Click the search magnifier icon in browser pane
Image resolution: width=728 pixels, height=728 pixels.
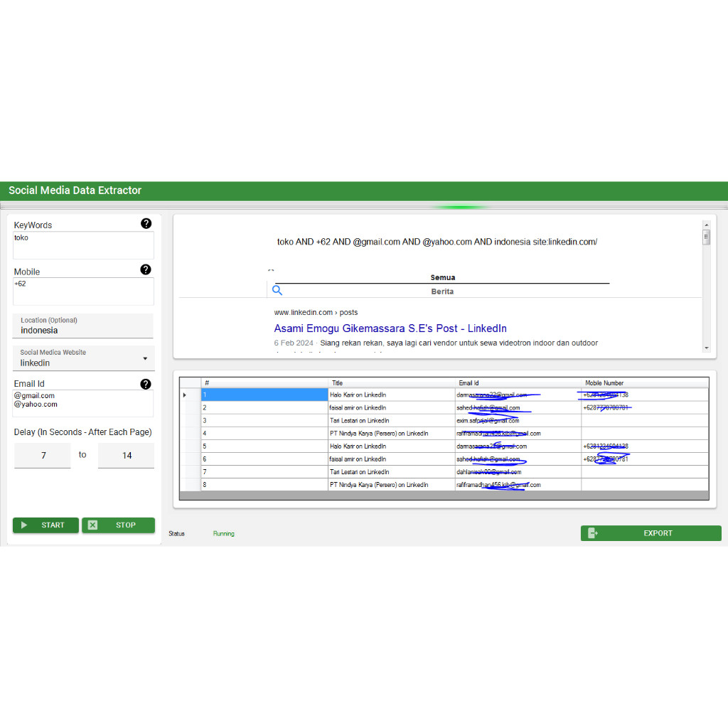[x=277, y=291]
